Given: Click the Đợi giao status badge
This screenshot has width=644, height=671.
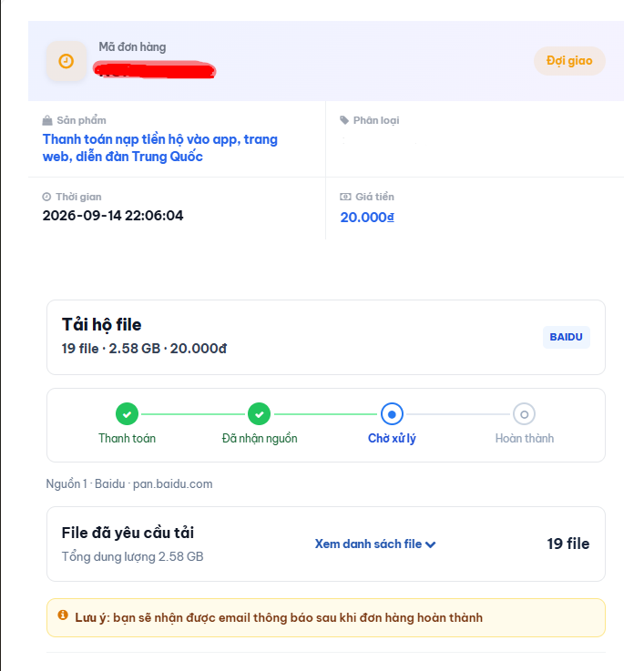Looking at the screenshot, I should [x=569, y=61].
